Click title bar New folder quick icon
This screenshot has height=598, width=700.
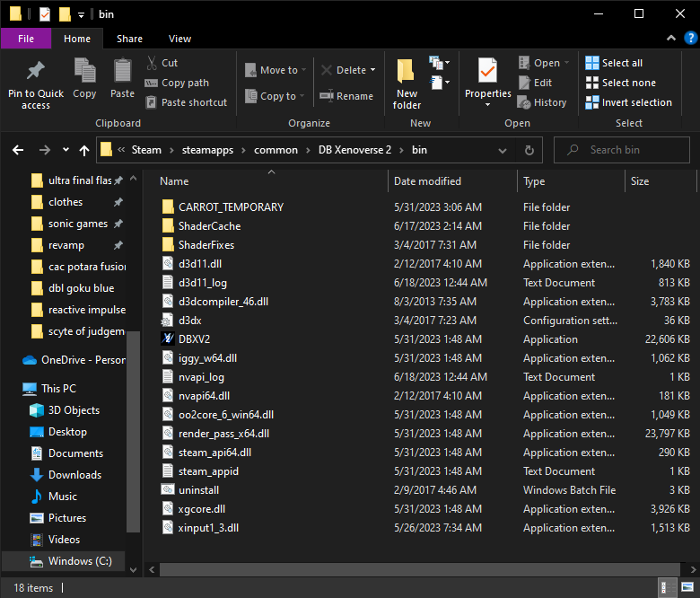point(66,14)
